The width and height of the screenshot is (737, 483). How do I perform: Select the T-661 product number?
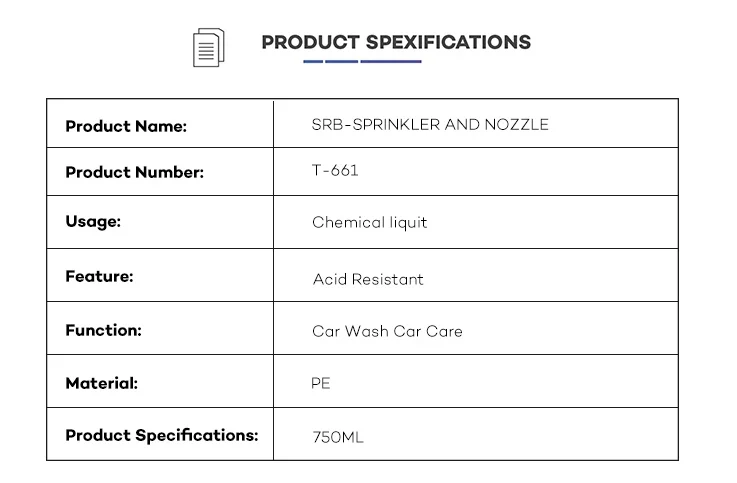335,171
